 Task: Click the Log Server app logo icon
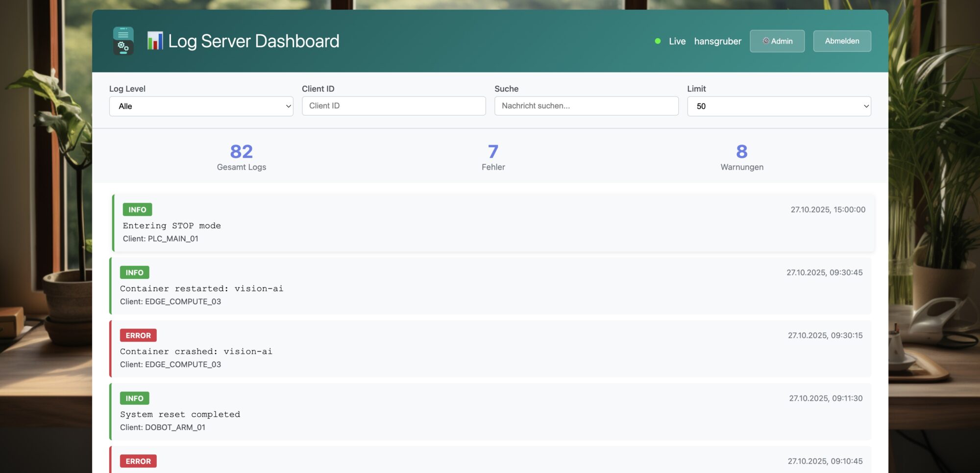click(123, 41)
